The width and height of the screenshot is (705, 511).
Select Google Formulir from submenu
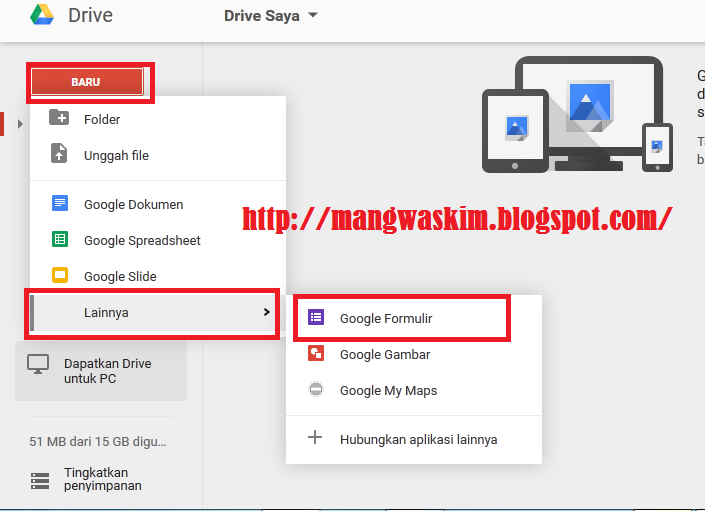414,318
